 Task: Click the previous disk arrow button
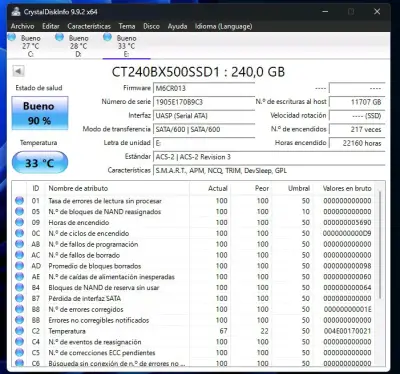click(x=18, y=71)
